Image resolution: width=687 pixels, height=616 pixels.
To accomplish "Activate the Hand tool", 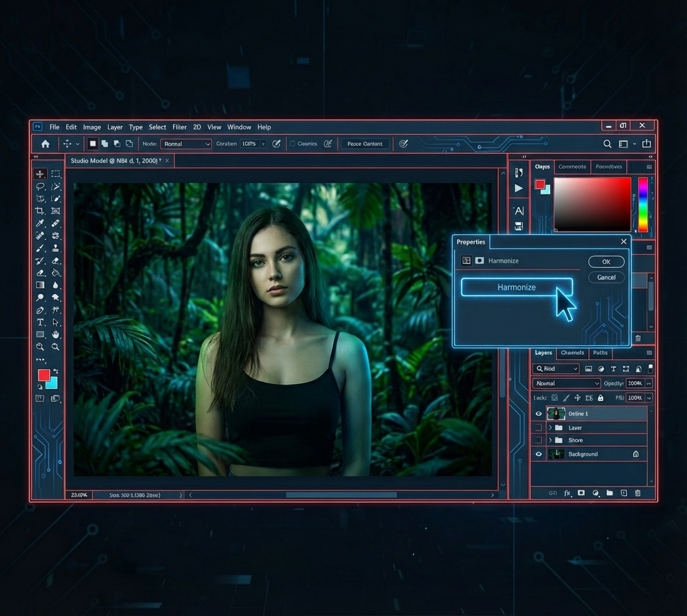I will click(x=56, y=335).
